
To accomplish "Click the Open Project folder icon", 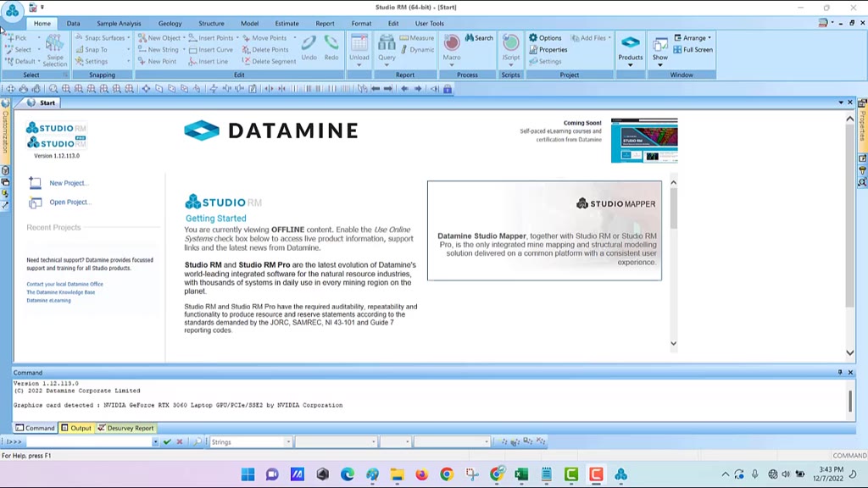I will pos(35,202).
